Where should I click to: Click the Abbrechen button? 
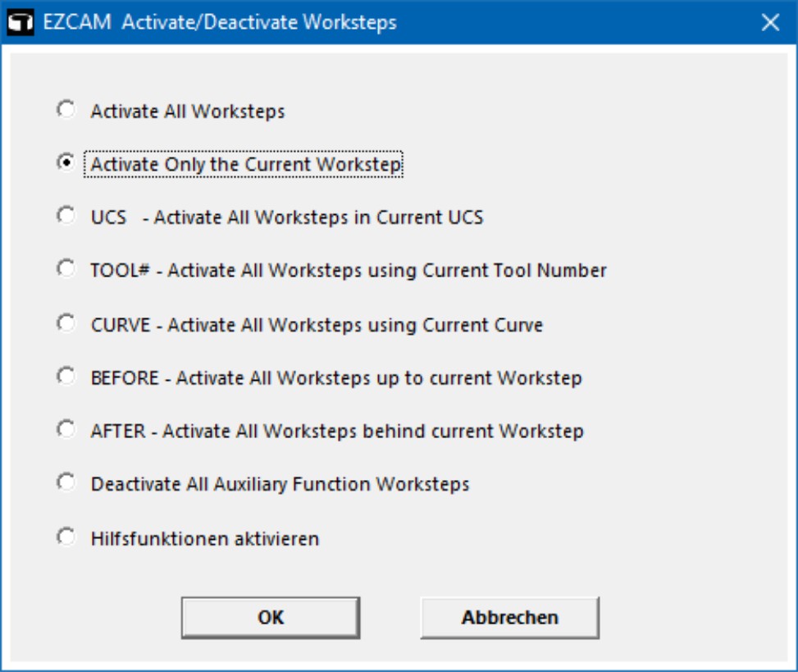click(x=510, y=618)
